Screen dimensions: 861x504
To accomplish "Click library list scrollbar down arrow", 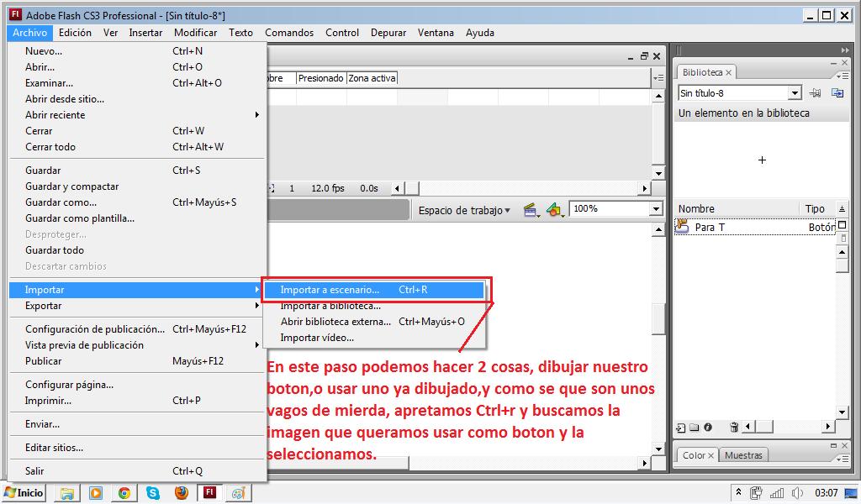I will click(x=842, y=412).
